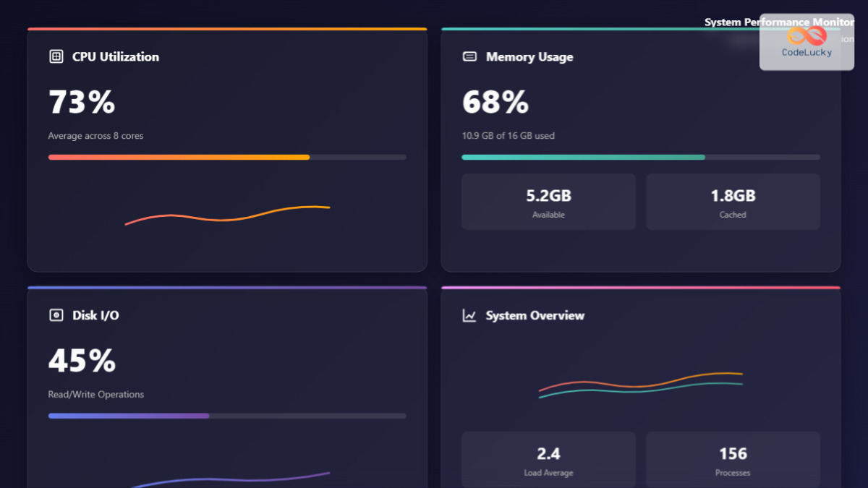Open the 5.2GB Available stat card
Image resolution: width=868 pixels, height=488 pixels.
548,201
